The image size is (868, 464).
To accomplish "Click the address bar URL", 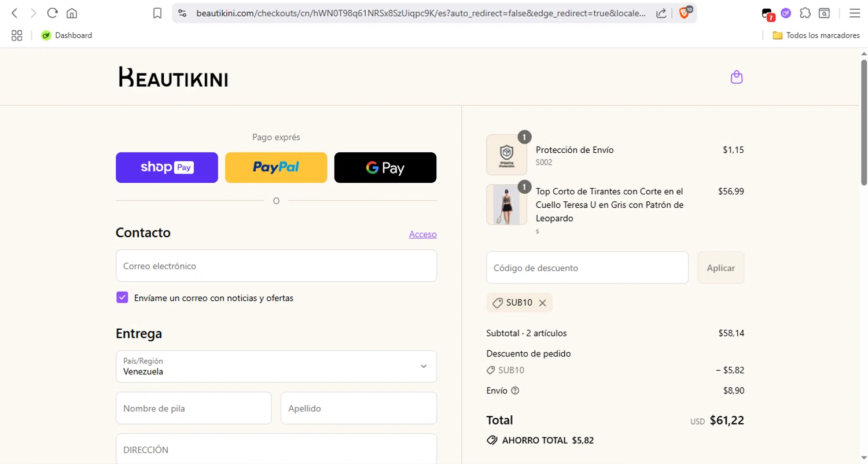I will coord(421,13).
